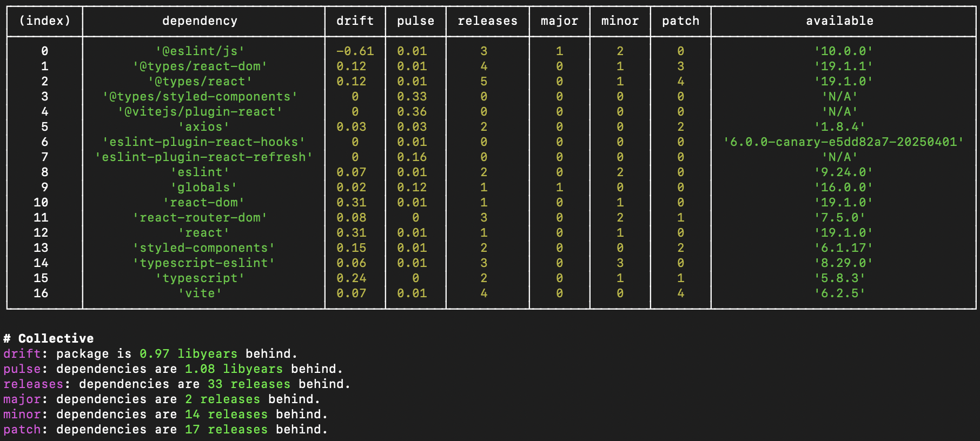
Task: Click releases value 5 for @types/react
Action: pos(484,82)
